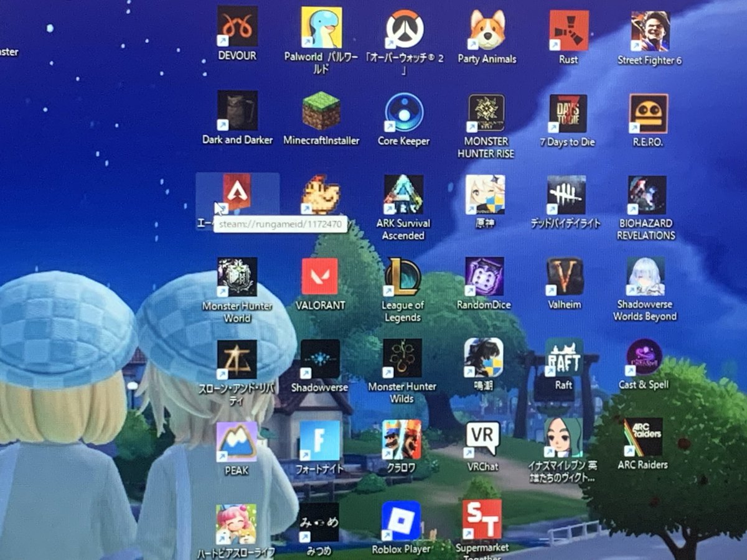This screenshot has height=560, width=747.
Task: Open the DEVOUR desktop shortcut
Action: [237, 26]
